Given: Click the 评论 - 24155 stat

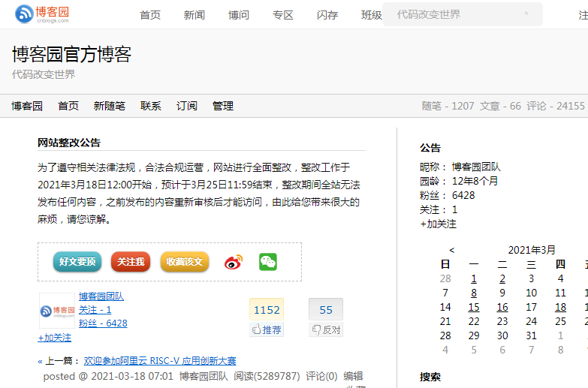Looking at the screenshot, I should point(556,106).
